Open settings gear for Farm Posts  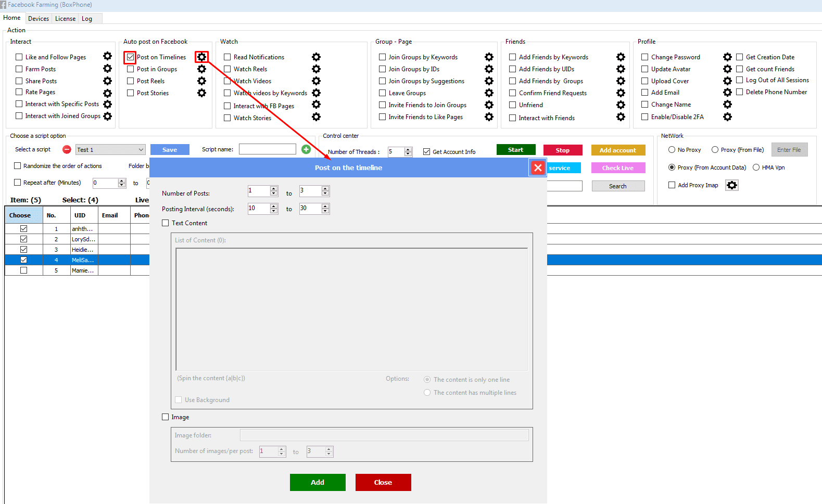tap(107, 68)
